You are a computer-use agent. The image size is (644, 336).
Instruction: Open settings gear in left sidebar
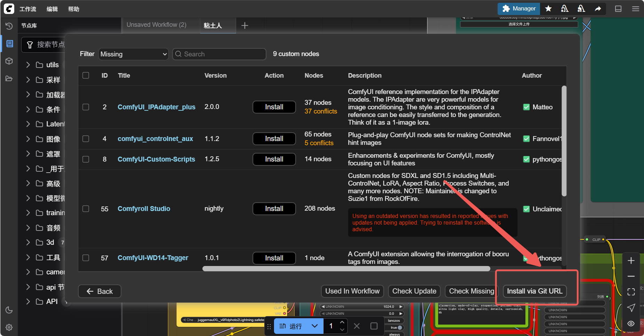9,327
